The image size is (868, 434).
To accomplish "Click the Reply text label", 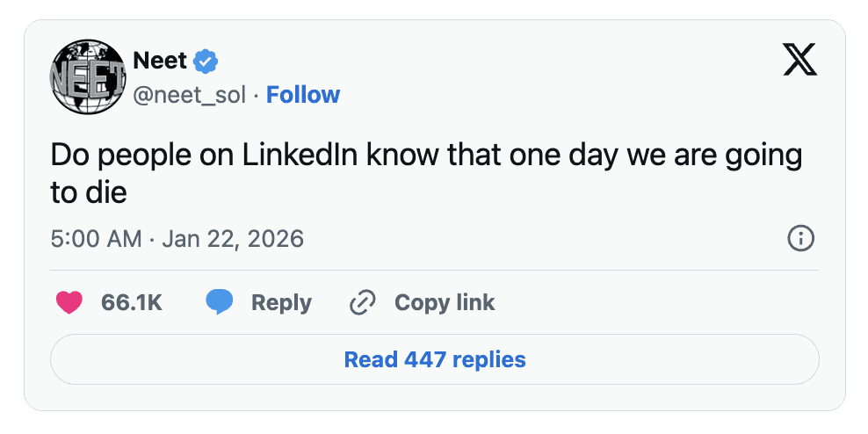I will pos(281,303).
